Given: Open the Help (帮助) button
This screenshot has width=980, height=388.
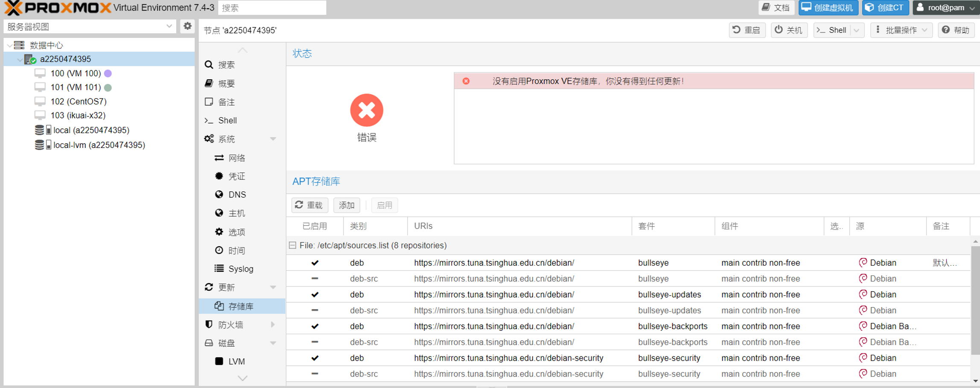Looking at the screenshot, I should 956,30.
